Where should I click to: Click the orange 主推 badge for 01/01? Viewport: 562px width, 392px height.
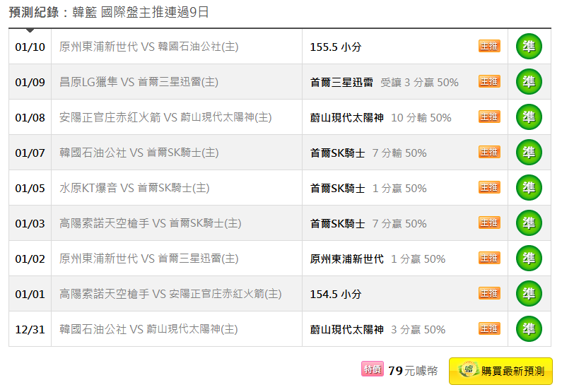tap(489, 294)
